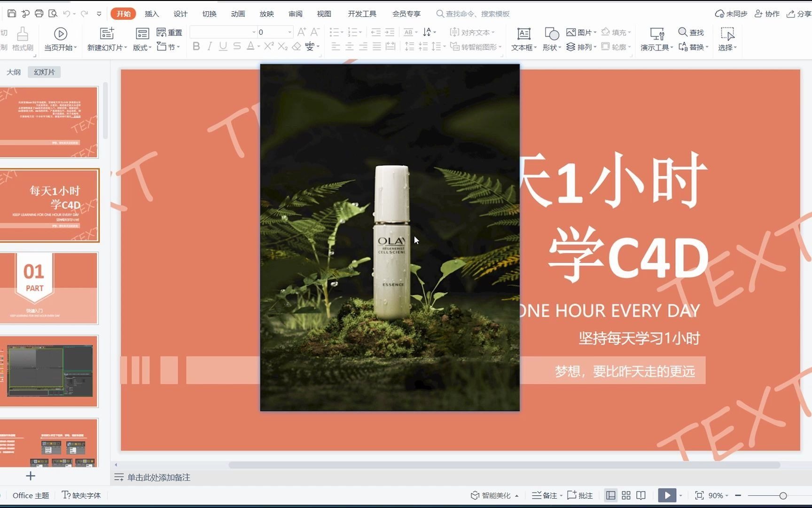Open the Insert (插入) tab
This screenshot has width=812, height=508.
[x=152, y=14]
